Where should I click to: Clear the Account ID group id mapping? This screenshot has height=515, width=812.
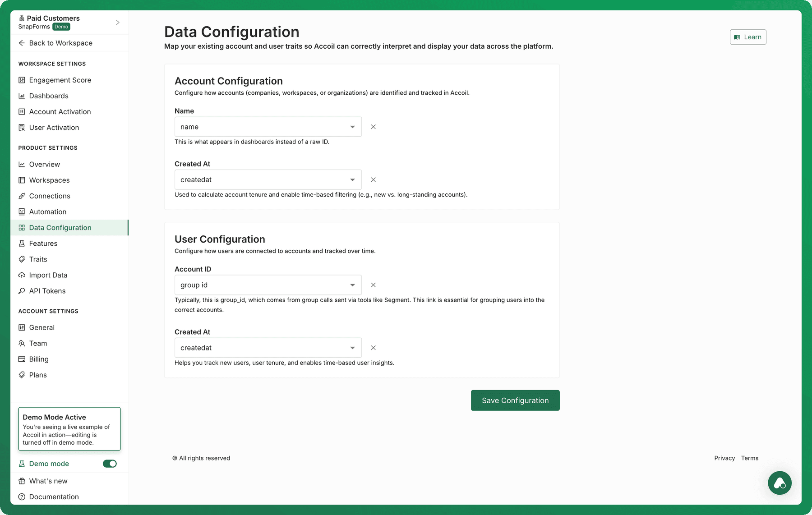pyautogui.click(x=373, y=285)
